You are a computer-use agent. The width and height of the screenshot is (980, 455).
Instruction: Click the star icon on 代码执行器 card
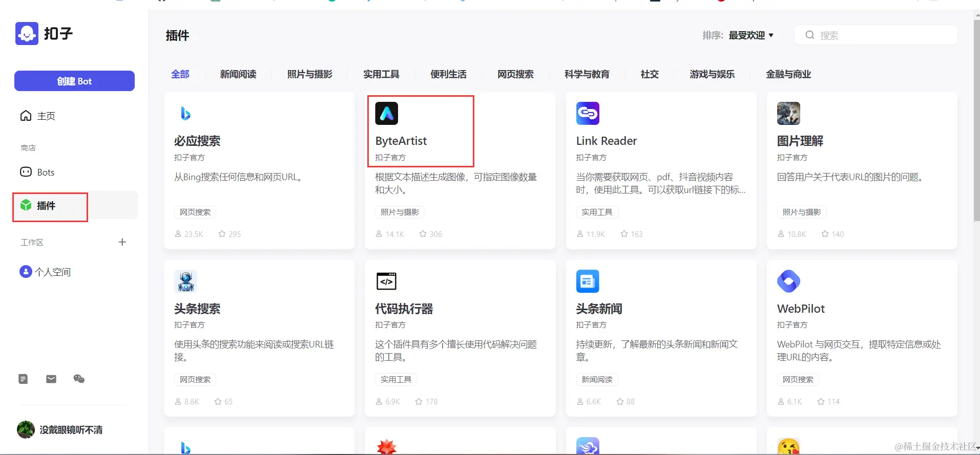[x=419, y=401]
